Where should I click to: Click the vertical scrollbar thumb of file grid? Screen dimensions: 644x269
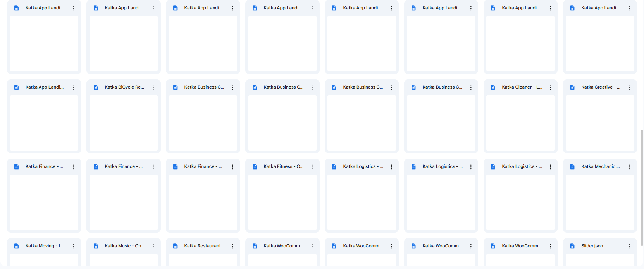coord(642,188)
